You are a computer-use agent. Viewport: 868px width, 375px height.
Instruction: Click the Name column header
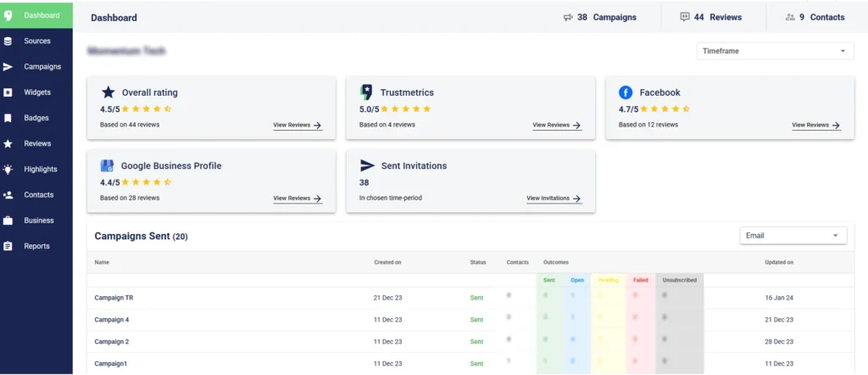point(102,262)
